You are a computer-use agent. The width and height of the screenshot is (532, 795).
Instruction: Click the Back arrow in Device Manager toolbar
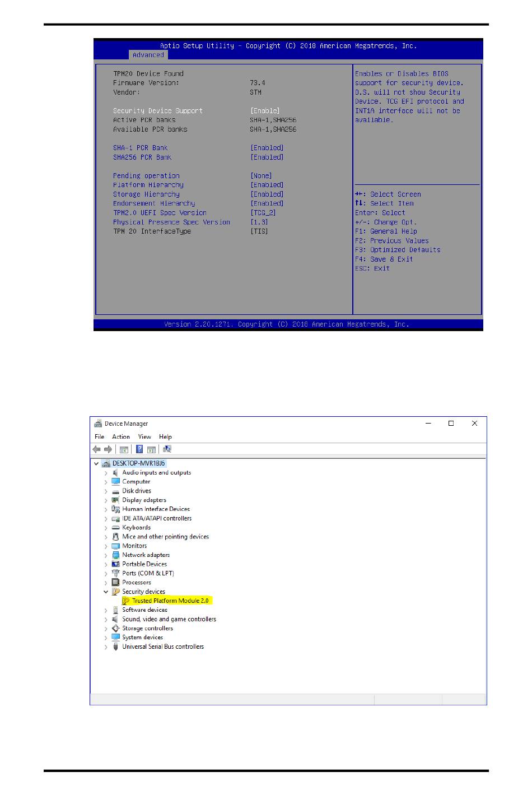(x=97, y=449)
